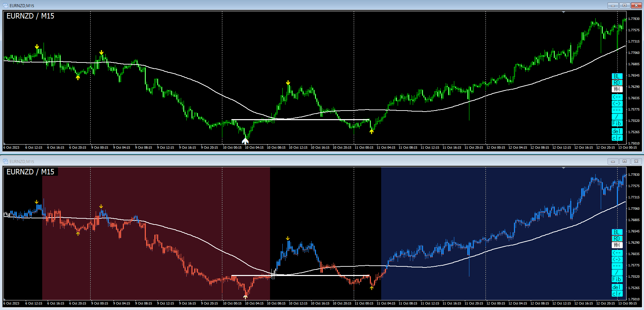
Task: Click the 'del' button in the red/blue shaded chart
Action: click(617, 287)
